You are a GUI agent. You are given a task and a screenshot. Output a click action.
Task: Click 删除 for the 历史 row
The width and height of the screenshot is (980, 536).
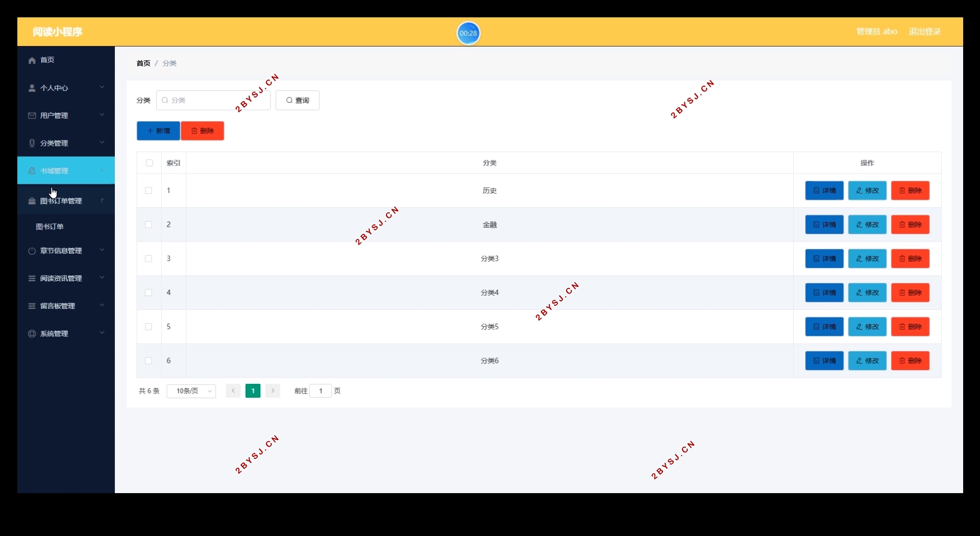coord(910,190)
